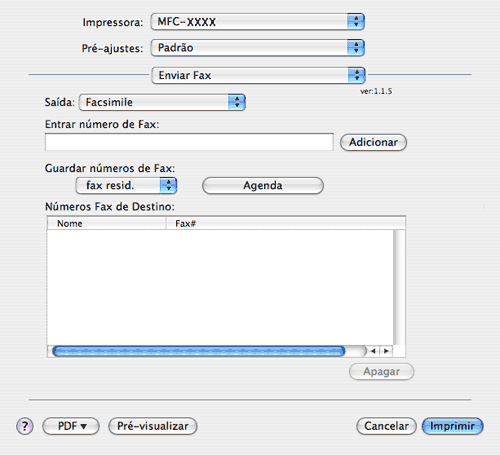The height and width of the screenshot is (455, 500).
Task: Click the Impressora dropdown stepper arrows
Action: [x=356, y=22]
